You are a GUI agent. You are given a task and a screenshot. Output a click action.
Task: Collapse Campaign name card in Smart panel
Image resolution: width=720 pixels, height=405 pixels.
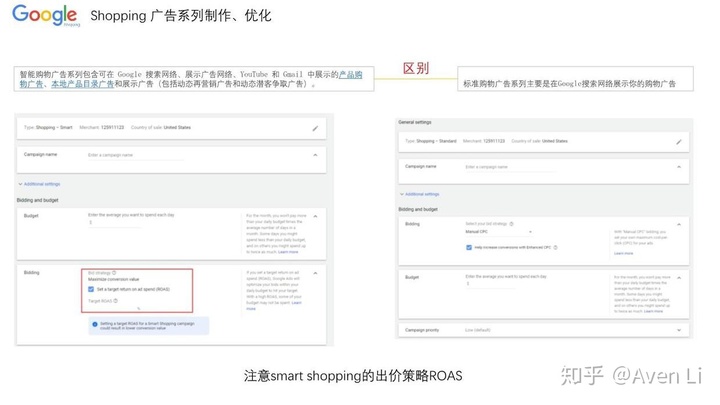pos(315,155)
